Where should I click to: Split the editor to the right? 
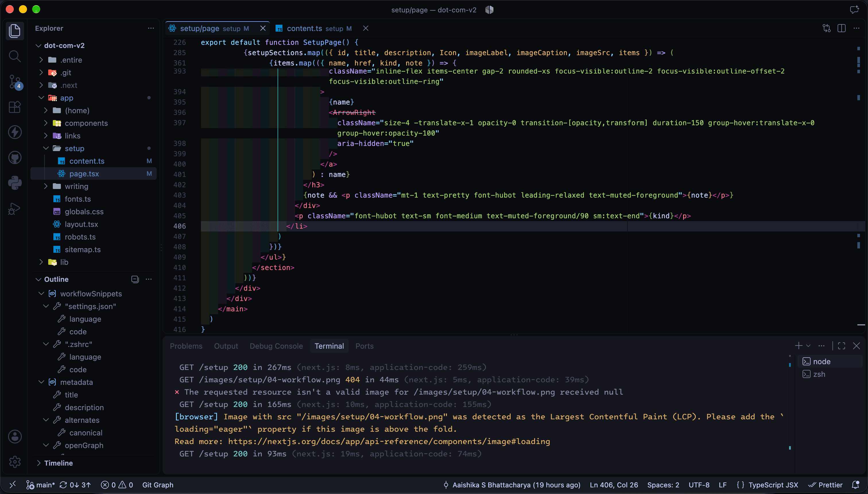(x=842, y=28)
